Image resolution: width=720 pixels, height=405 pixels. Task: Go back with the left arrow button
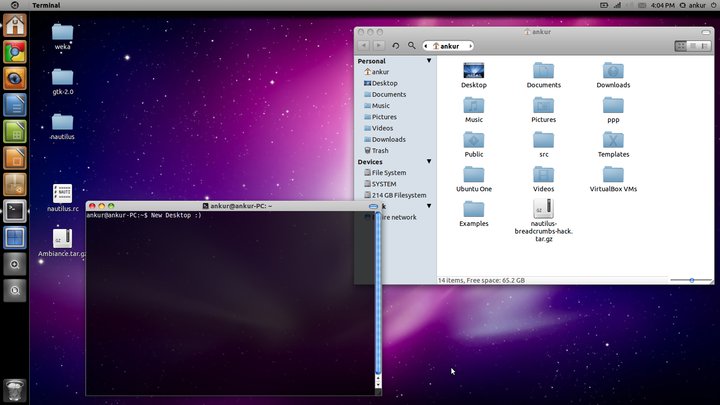click(365, 46)
